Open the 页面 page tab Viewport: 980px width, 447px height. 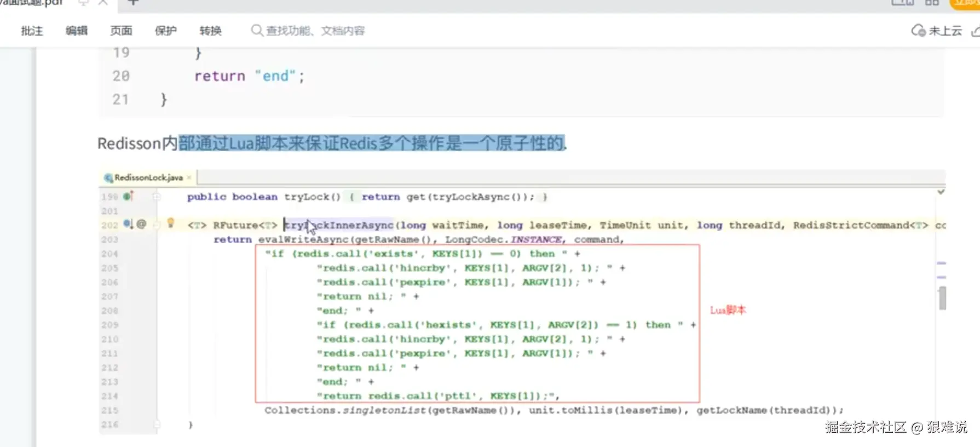pyautogui.click(x=121, y=31)
